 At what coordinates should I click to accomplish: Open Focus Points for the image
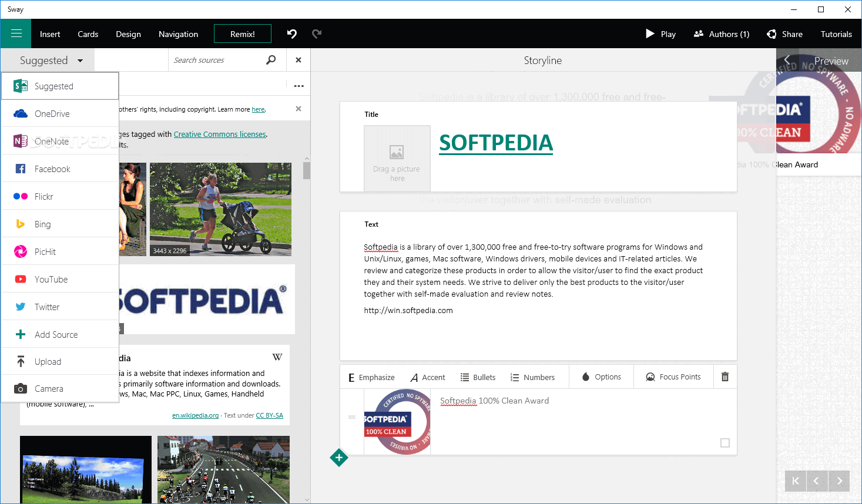coord(673,377)
